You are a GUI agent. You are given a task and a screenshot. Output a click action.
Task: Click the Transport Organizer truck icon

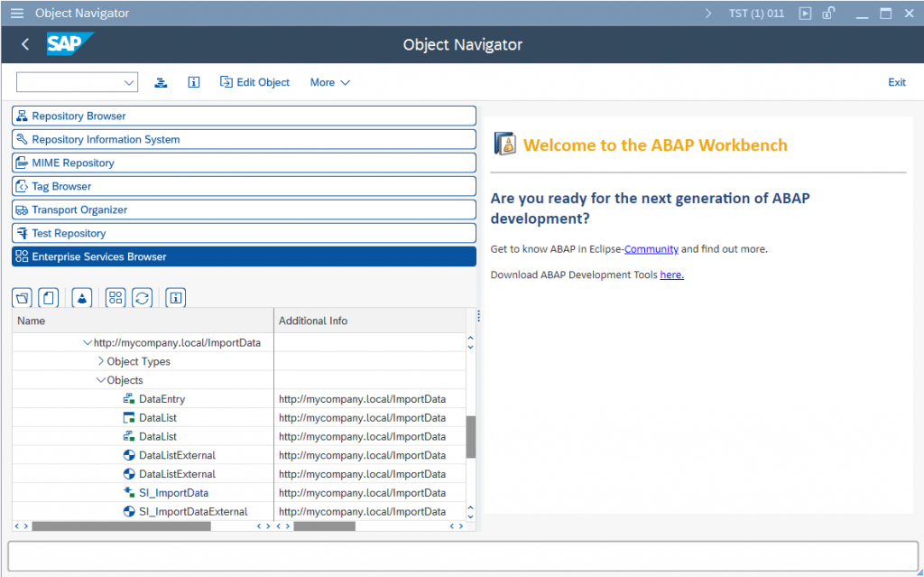(x=22, y=209)
